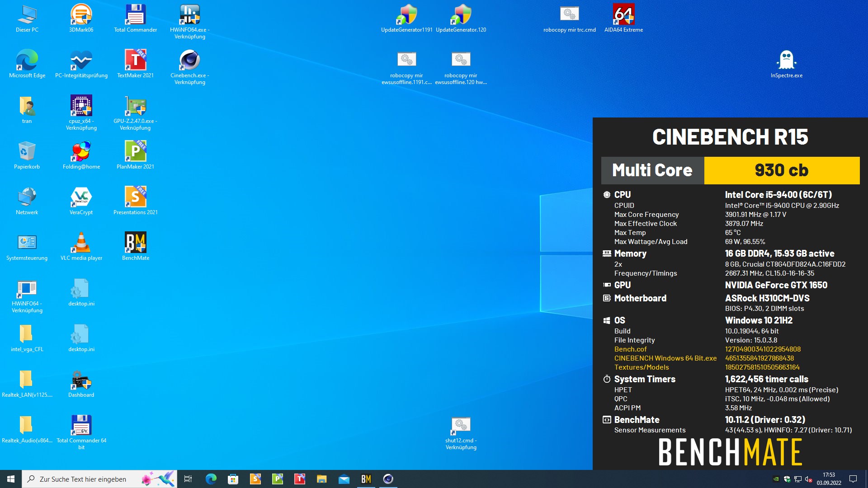Open the notification center icon
This screenshot has height=488, width=868.
(x=853, y=479)
